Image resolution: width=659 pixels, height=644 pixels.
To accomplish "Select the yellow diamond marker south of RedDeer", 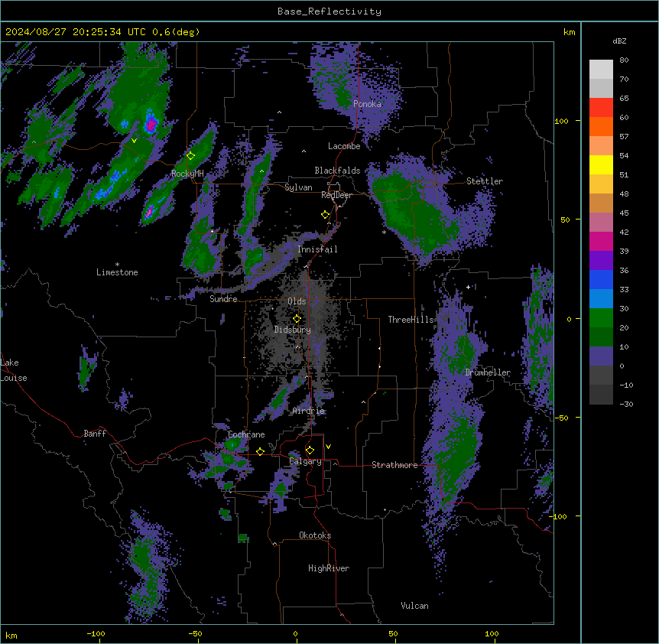I will pyautogui.click(x=326, y=215).
